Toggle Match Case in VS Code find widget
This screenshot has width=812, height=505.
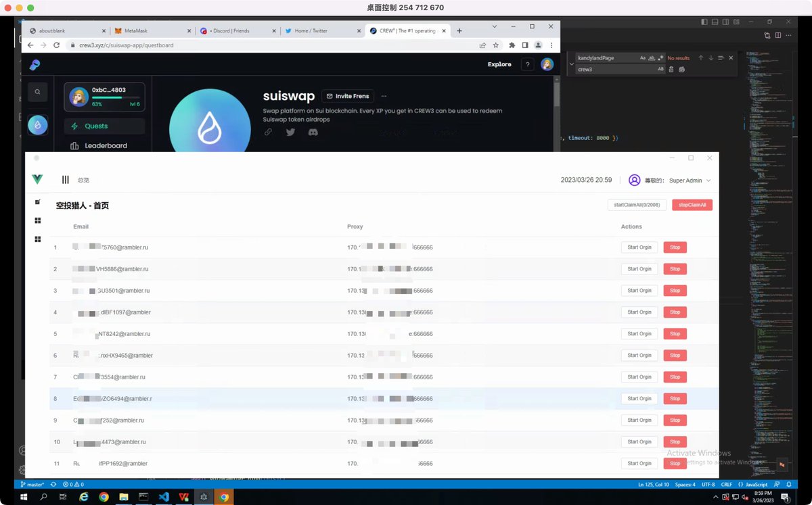coord(643,58)
